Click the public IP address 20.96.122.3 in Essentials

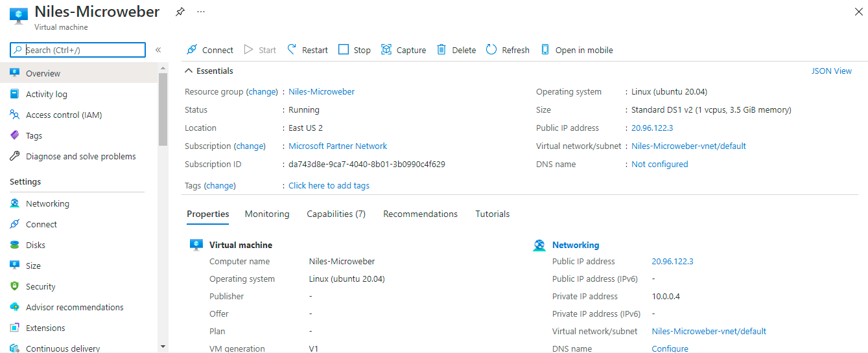(x=652, y=128)
